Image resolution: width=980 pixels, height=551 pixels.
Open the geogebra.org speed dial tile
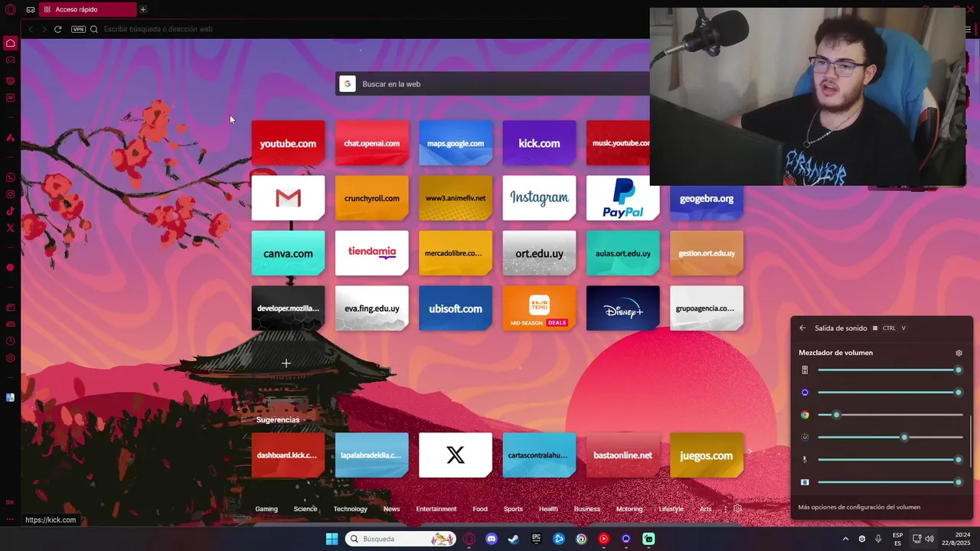tap(707, 201)
